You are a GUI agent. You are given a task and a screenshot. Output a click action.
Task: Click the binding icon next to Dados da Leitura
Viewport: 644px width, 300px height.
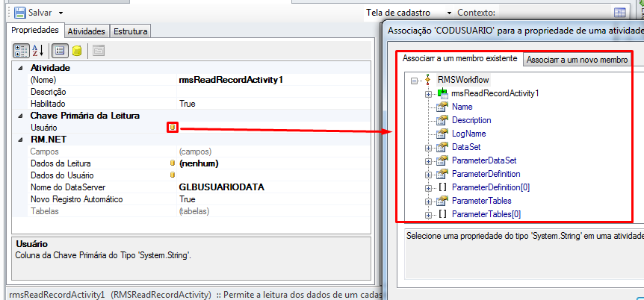coord(173,163)
